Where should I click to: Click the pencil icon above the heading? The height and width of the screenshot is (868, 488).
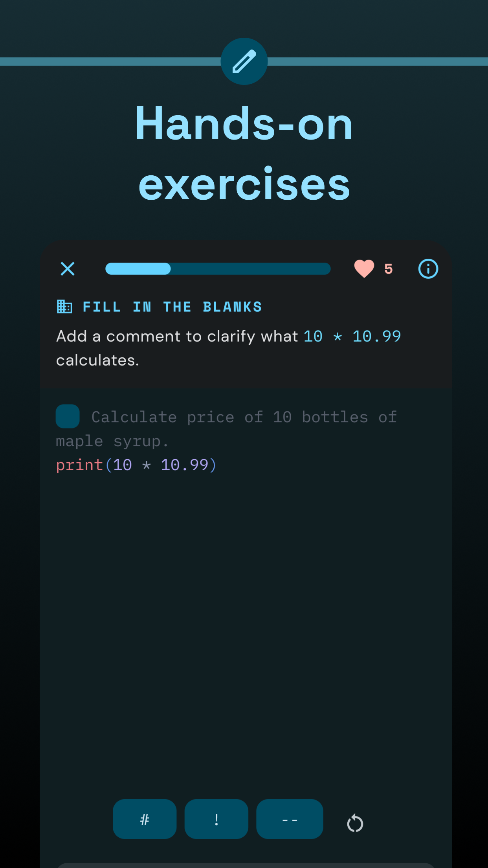click(x=244, y=61)
